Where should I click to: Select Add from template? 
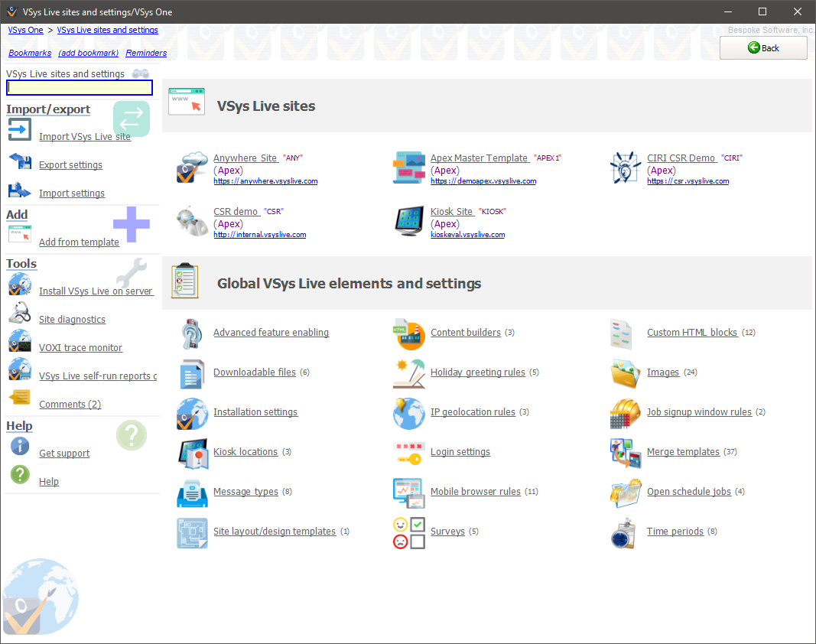pyautogui.click(x=79, y=242)
